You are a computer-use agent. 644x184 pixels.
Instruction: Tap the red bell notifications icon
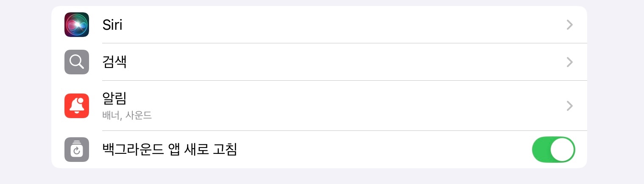coord(77,105)
